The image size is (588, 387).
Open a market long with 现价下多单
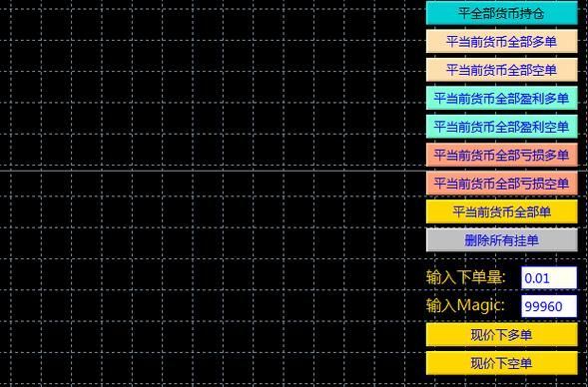pos(502,334)
